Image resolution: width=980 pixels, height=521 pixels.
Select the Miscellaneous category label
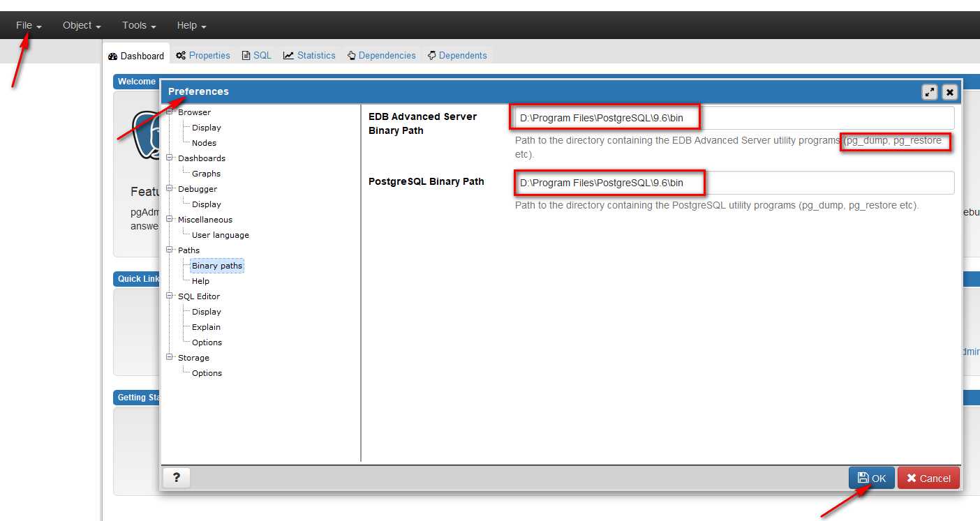coord(205,220)
